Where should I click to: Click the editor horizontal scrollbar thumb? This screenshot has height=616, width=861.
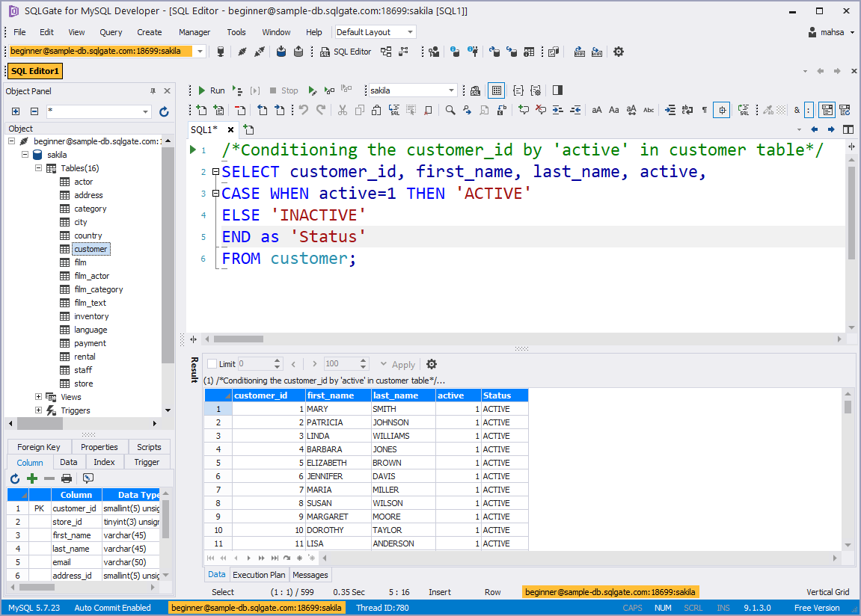239,339
